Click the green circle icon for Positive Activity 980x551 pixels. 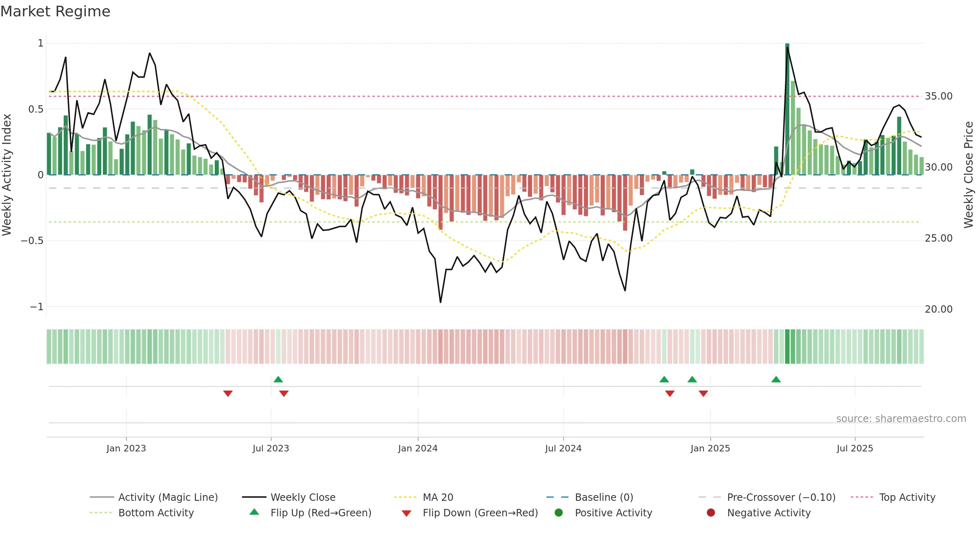559,513
